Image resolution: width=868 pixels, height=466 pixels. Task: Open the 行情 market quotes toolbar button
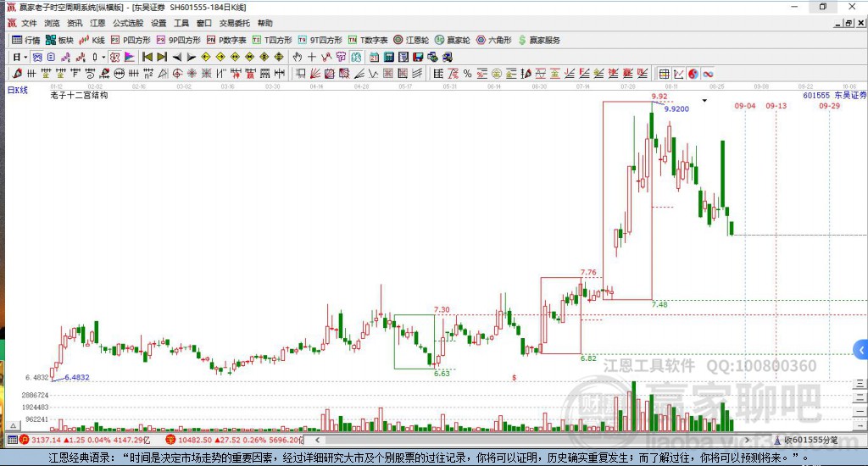point(26,40)
